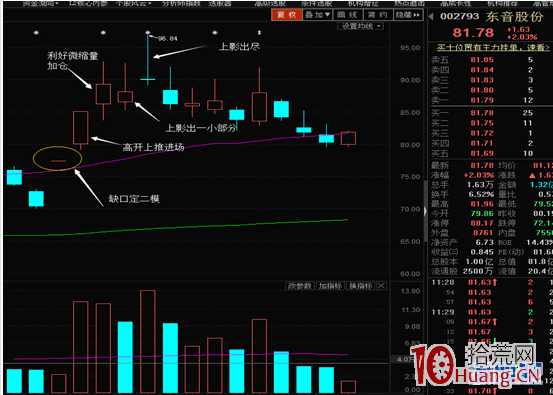Click the 卖五 ask price 81.85
553x395 pixels.
pos(482,60)
